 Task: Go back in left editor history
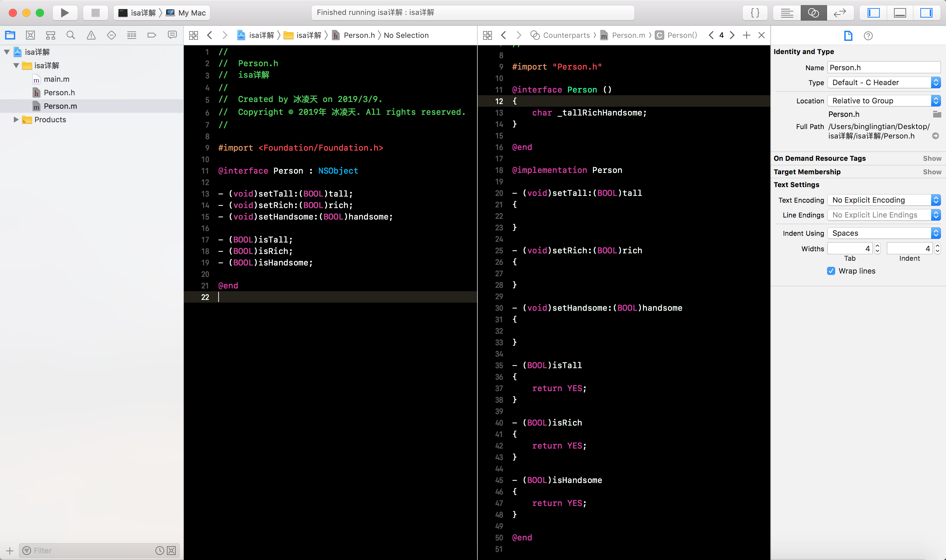[x=210, y=35]
